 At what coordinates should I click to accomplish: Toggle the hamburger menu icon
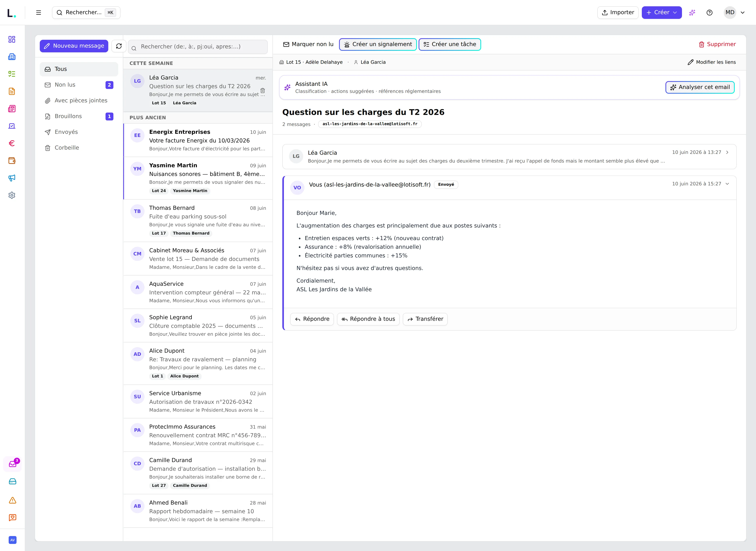pos(39,13)
